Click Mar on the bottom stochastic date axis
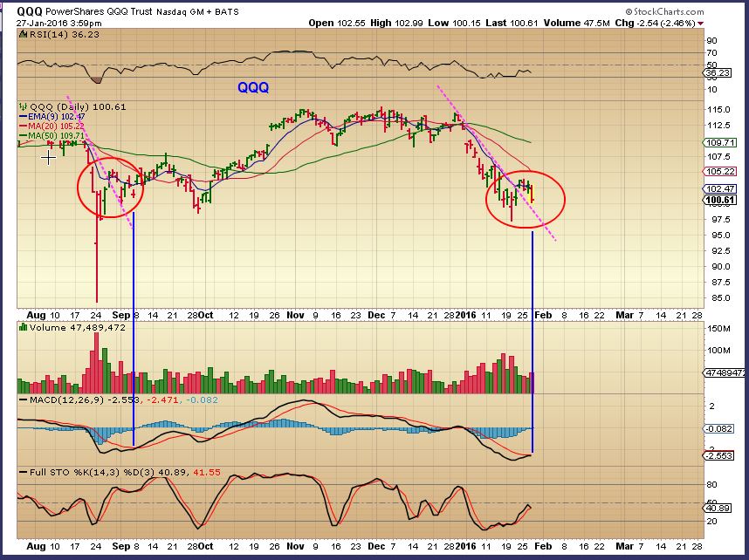 pos(624,546)
